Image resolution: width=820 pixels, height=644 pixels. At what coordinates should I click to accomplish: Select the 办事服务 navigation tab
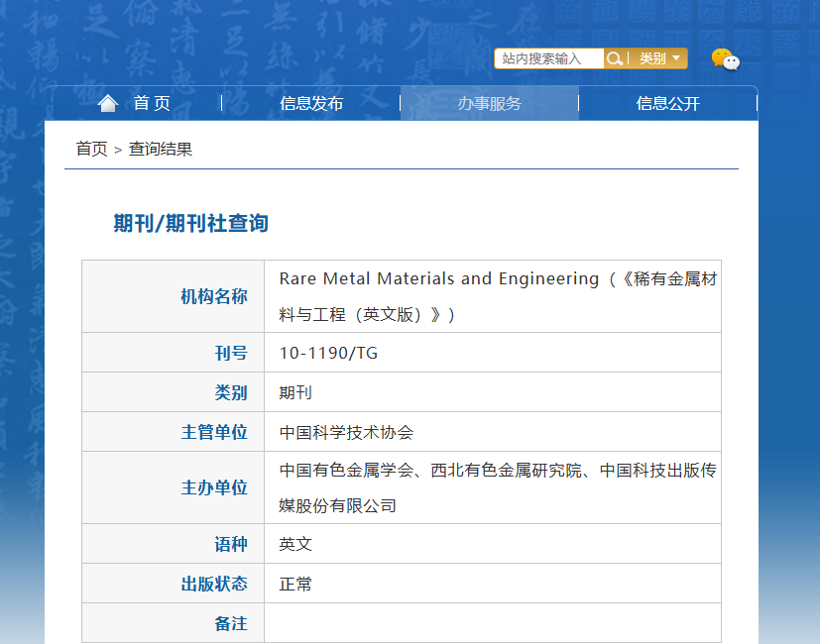coord(490,103)
